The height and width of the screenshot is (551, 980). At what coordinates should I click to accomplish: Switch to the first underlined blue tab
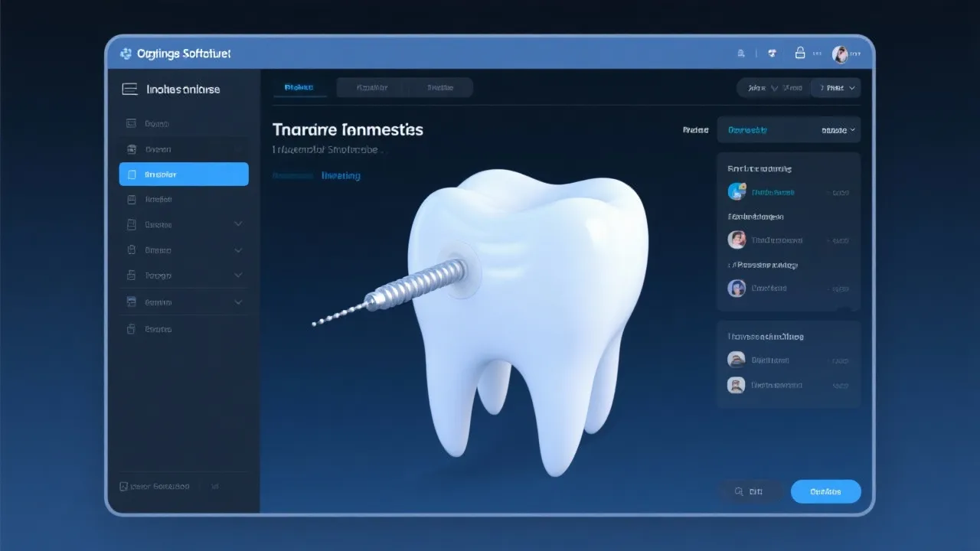click(x=299, y=88)
